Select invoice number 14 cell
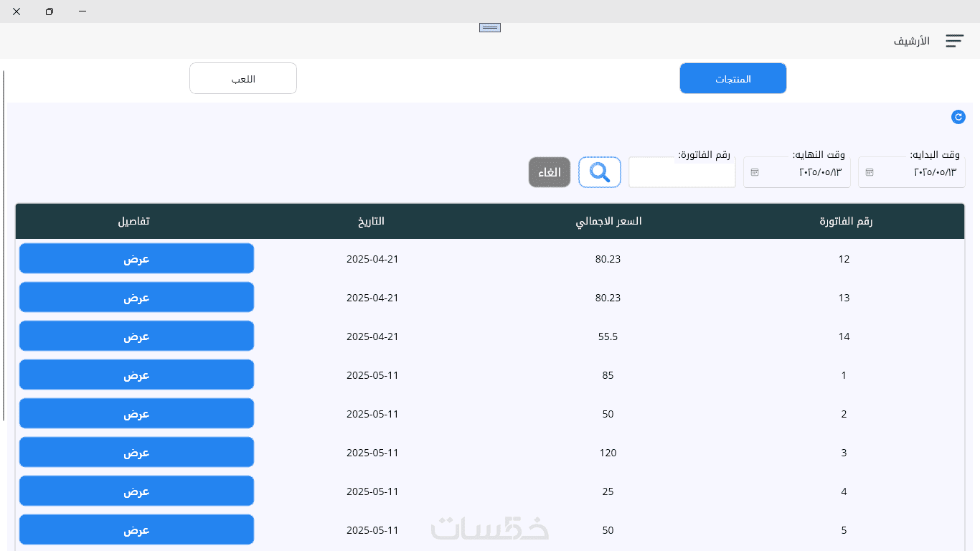The width and height of the screenshot is (980, 551). pyautogui.click(x=844, y=336)
